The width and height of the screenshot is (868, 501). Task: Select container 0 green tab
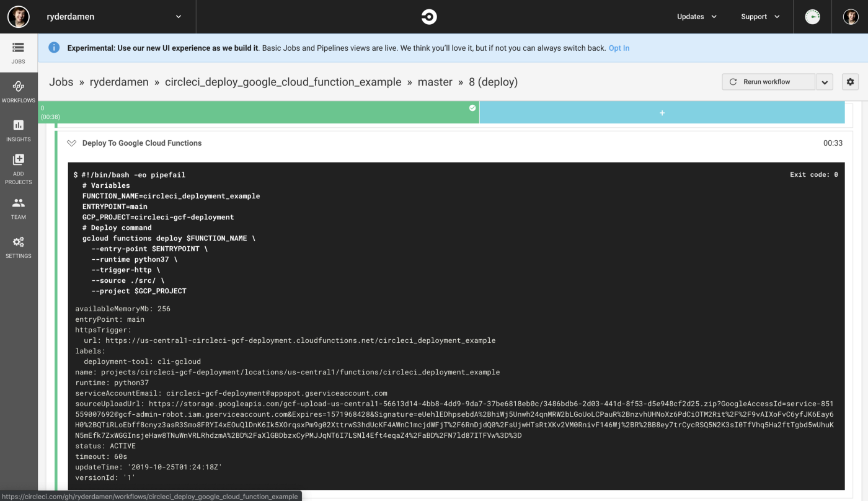[x=259, y=112]
